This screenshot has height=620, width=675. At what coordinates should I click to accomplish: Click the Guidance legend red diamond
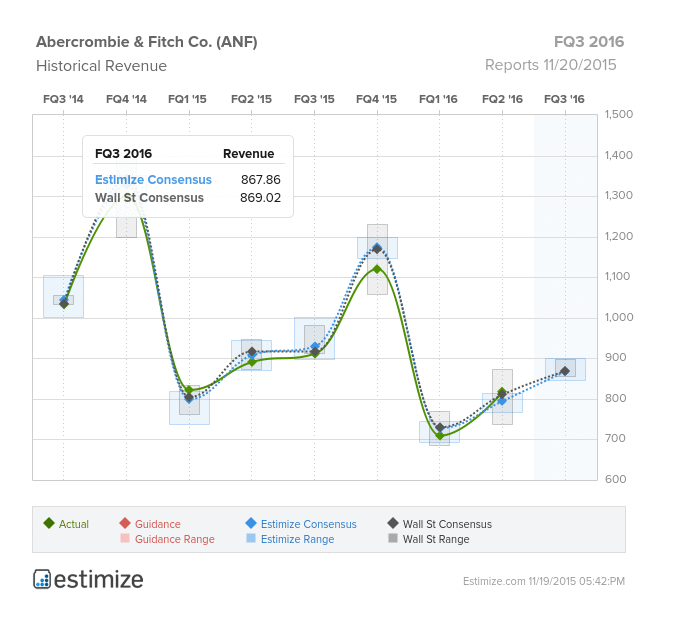pos(125,523)
